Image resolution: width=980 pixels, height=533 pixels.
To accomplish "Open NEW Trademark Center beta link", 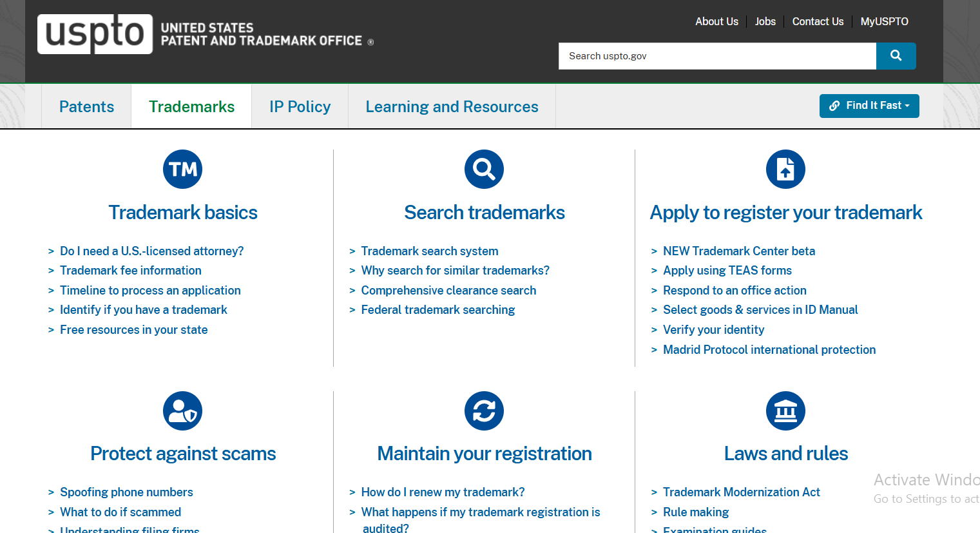I will click(739, 251).
